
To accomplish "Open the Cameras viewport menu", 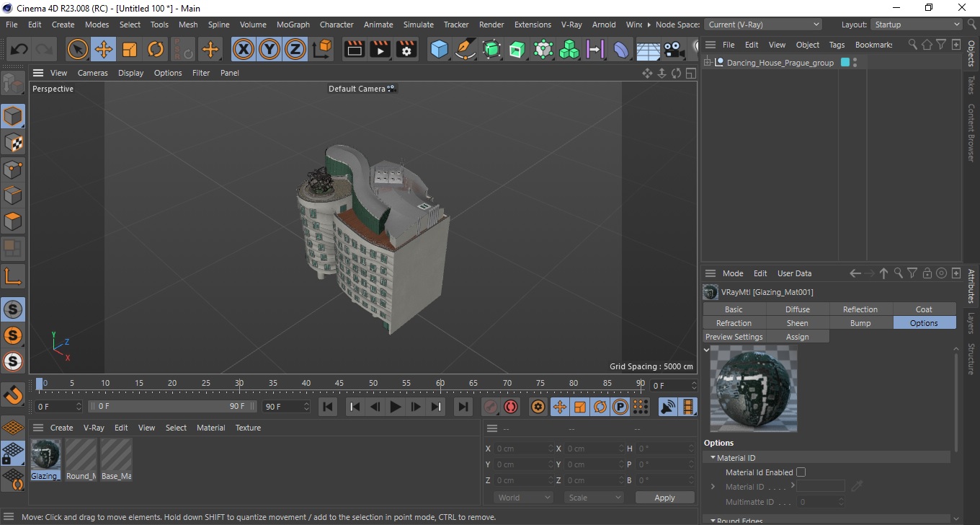I will [92, 73].
